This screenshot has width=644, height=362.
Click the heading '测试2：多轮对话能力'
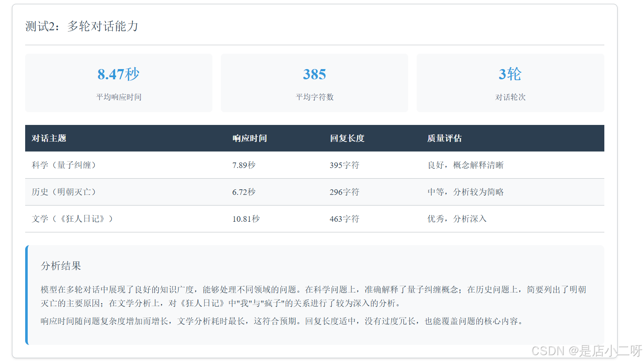pyautogui.click(x=81, y=26)
